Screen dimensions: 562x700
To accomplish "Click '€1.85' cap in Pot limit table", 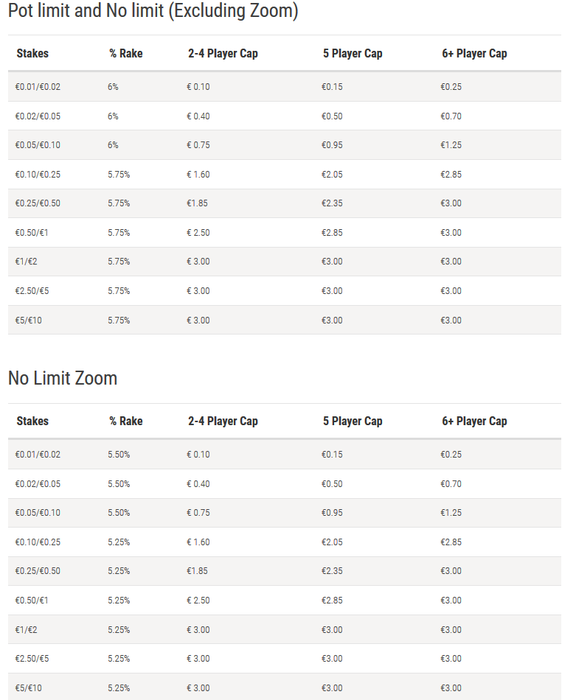I will pos(197,203).
